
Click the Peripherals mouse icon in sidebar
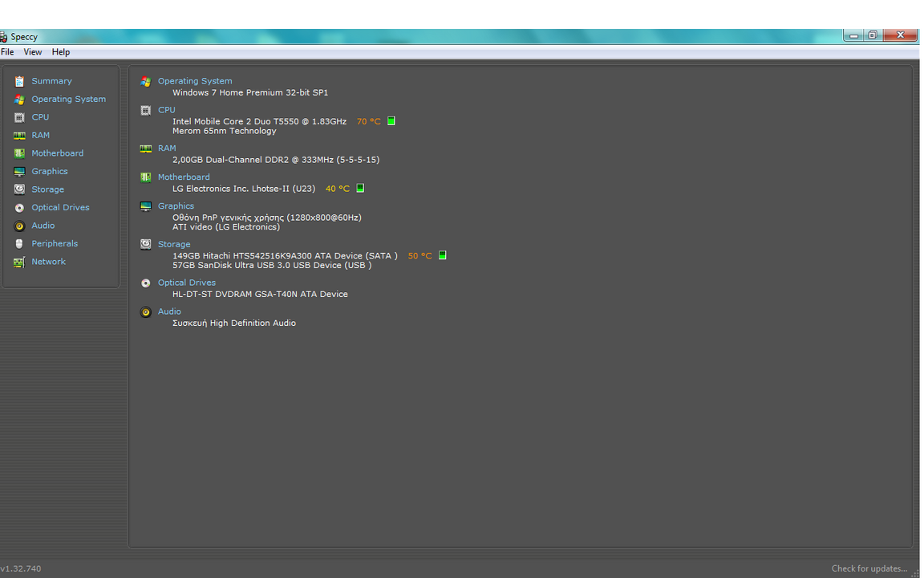pos(19,243)
